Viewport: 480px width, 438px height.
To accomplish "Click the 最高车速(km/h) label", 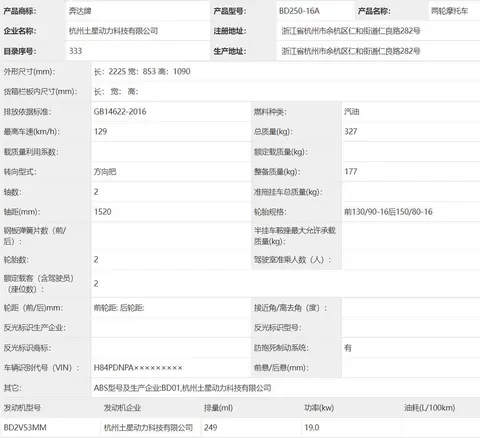I will 32,131.
